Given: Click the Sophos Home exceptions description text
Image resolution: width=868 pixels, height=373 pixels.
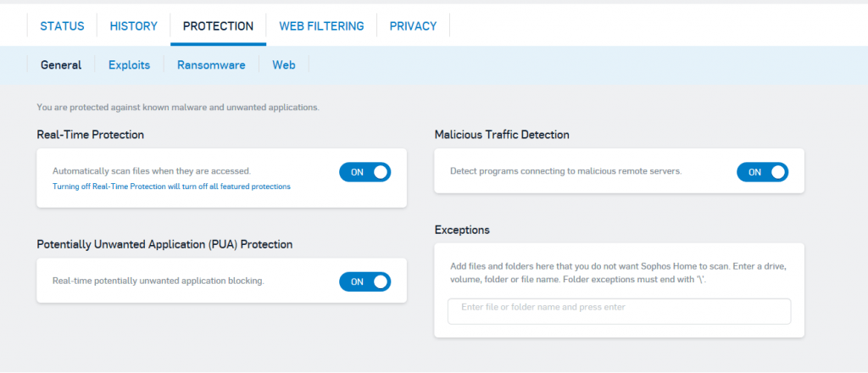Looking at the screenshot, I should pyautogui.click(x=618, y=273).
